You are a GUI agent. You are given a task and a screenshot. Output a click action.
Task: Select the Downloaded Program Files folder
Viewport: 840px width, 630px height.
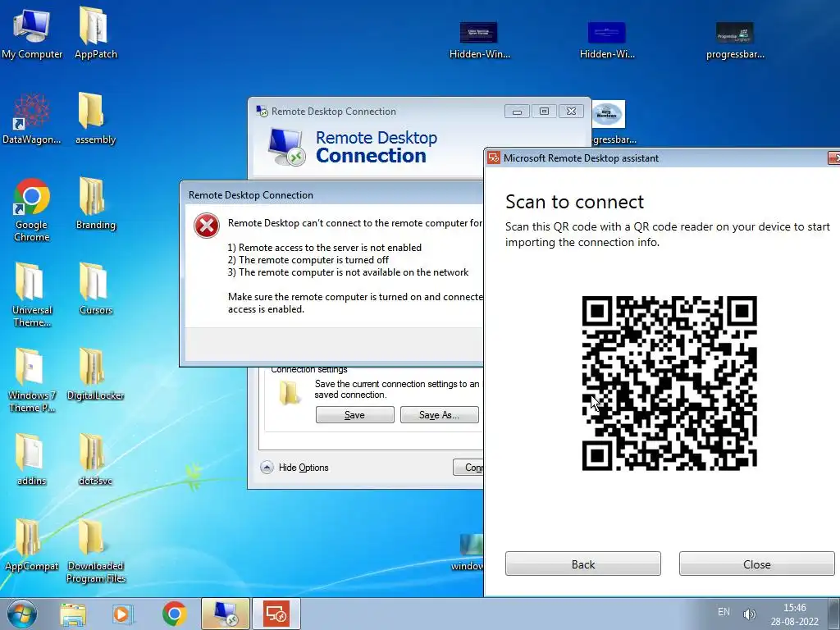[x=95, y=550]
